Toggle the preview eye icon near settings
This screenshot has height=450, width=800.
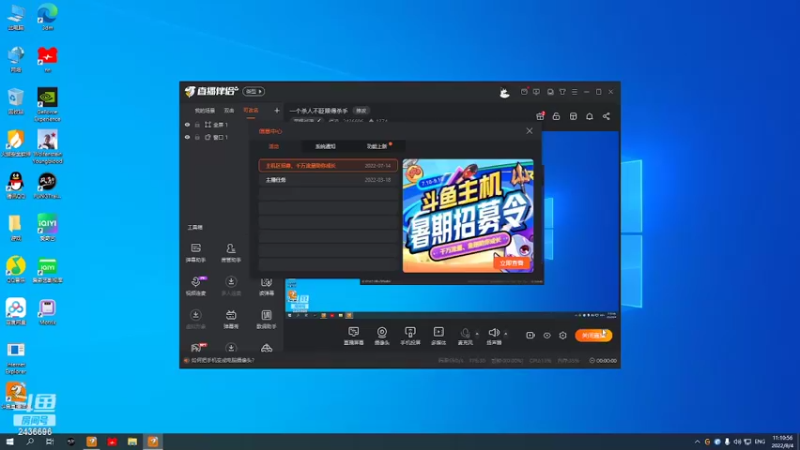[546, 335]
